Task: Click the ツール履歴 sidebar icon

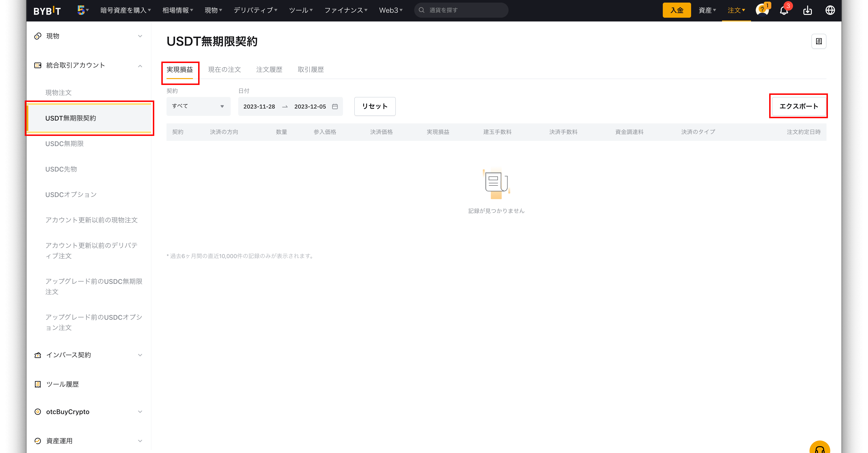Action: pos(38,384)
